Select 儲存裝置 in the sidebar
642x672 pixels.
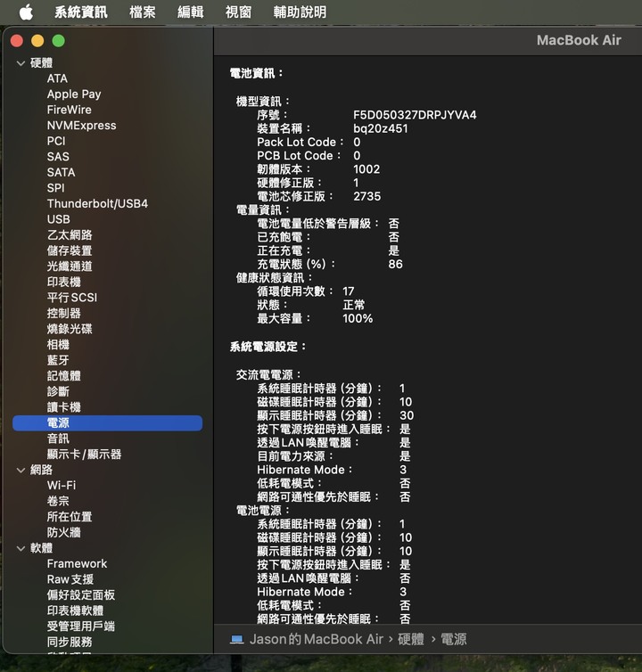70,250
